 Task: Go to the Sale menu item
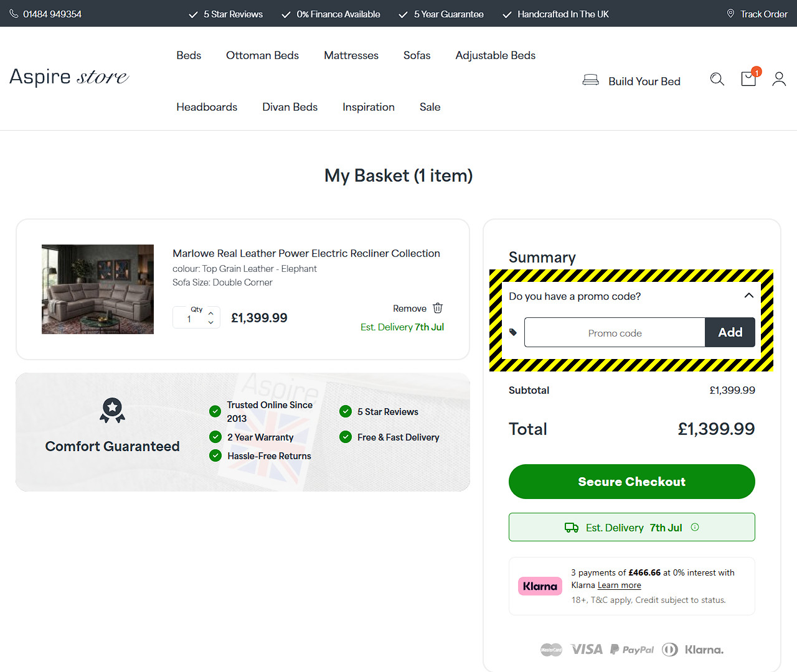(x=430, y=107)
